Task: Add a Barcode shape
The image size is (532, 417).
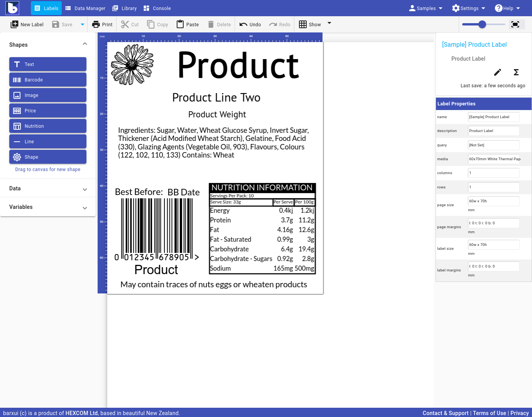Action: [48, 80]
